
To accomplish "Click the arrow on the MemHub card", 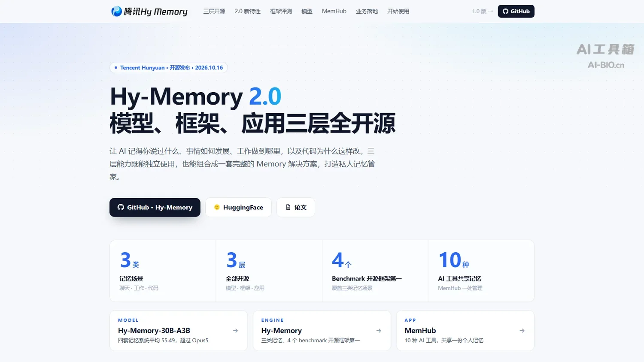I will 522,331.
